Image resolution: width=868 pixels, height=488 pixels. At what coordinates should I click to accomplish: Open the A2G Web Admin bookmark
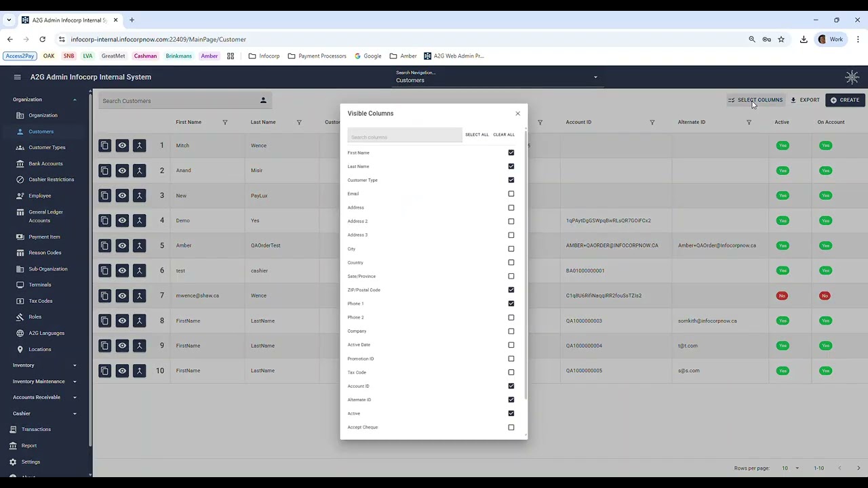454,56
